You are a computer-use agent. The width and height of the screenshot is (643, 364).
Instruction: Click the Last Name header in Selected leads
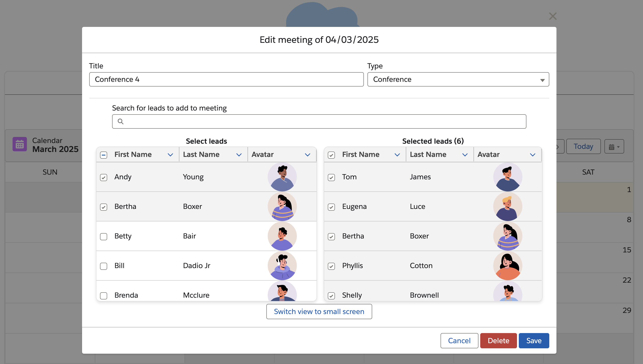point(428,154)
